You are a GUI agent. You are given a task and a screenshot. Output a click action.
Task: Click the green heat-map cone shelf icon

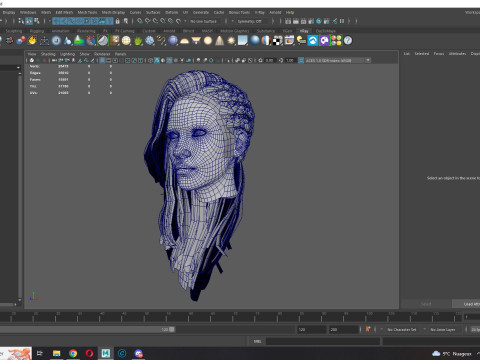click(x=79, y=40)
